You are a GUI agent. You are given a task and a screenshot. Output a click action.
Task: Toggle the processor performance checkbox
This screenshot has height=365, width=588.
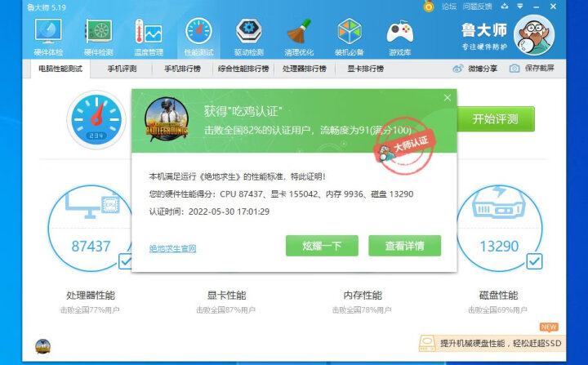tap(125, 261)
